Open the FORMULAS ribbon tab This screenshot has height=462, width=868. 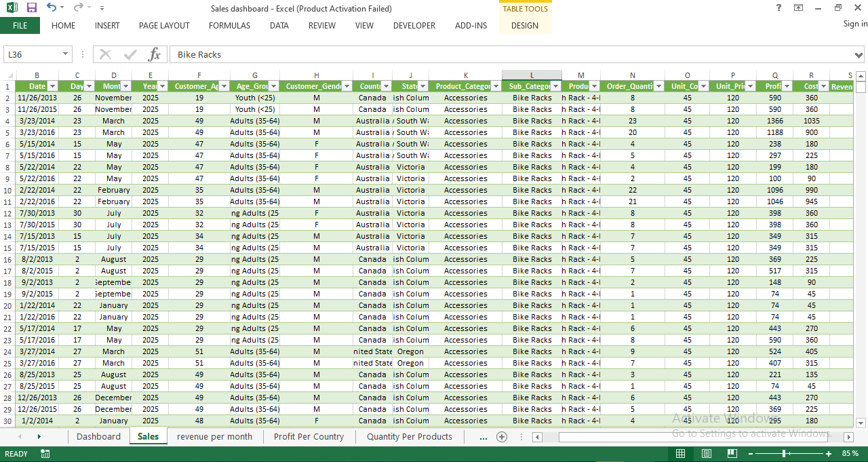229,26
